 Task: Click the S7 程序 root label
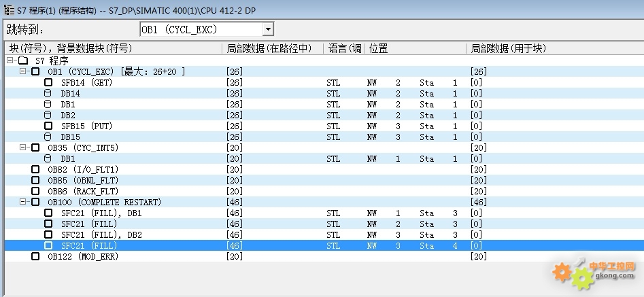pos(52,60)
